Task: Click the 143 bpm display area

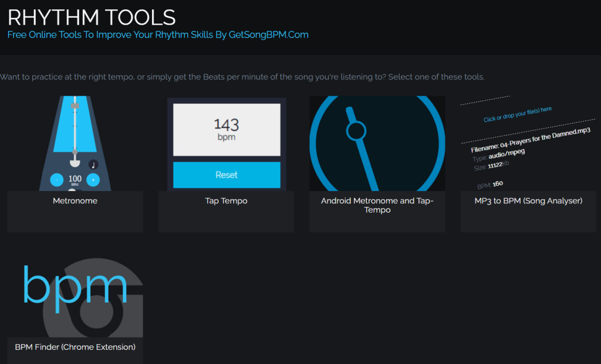Action: 227,130
